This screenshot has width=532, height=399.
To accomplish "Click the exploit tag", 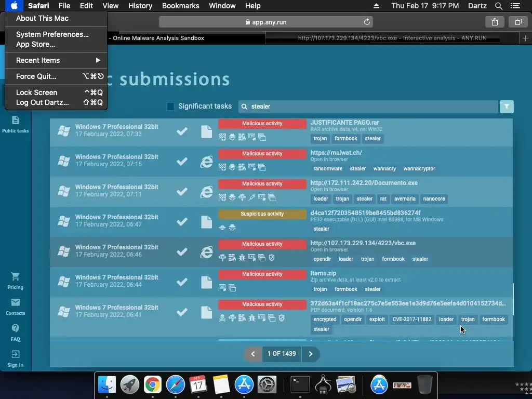I will [x=377, y=320].
